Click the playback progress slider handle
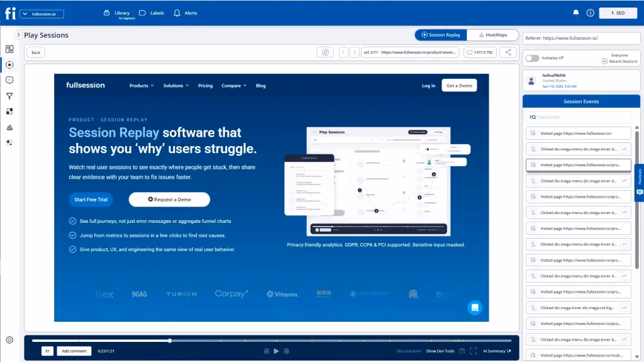 click(169, 340)
